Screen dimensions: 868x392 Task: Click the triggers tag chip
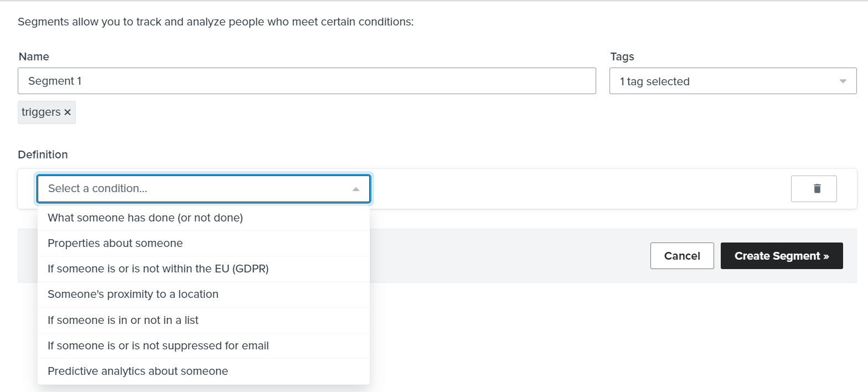41,112
